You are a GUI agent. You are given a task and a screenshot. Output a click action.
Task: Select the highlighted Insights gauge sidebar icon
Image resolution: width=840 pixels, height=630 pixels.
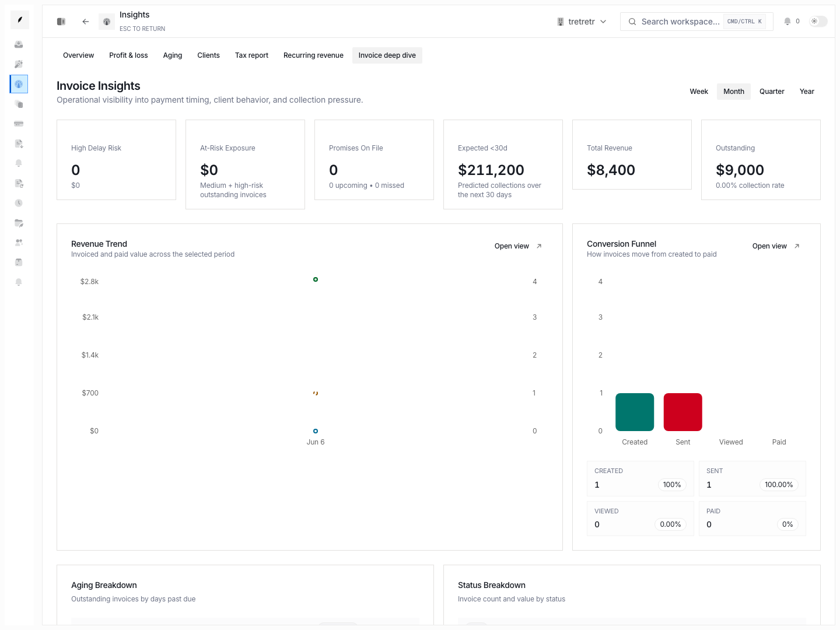click(19, 84)
